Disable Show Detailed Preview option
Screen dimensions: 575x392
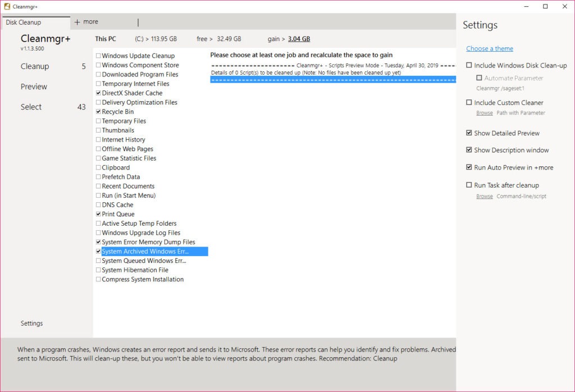[x=469, y=133]
